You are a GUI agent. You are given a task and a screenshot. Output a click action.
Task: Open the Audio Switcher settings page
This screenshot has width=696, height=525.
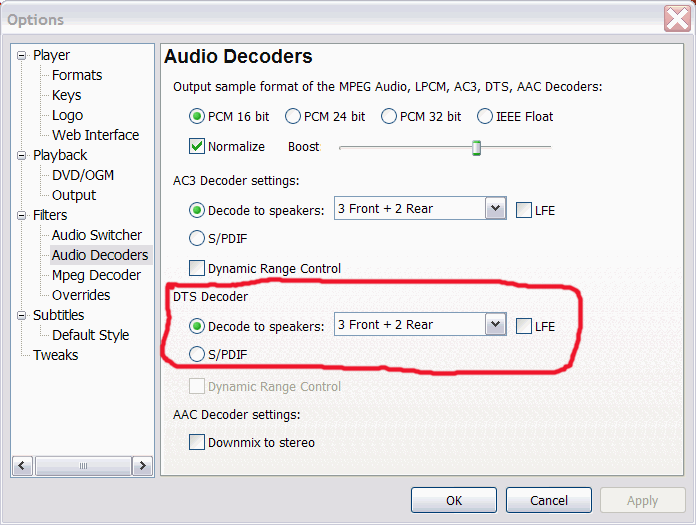pos(97,235)
